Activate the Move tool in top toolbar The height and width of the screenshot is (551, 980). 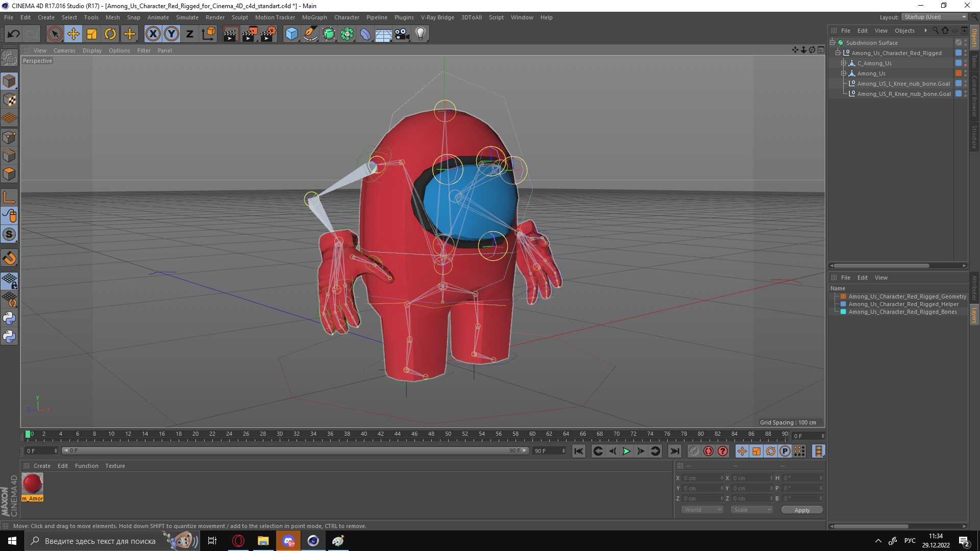[73, 34]
